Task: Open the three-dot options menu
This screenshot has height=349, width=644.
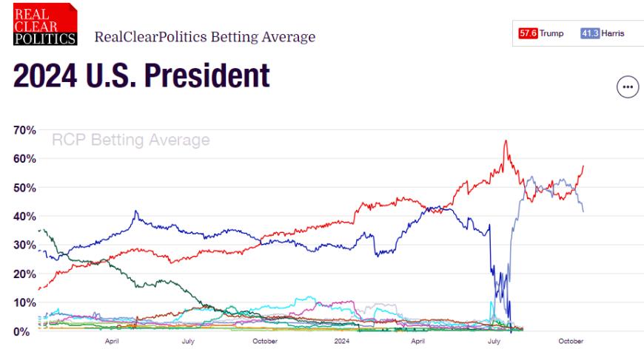Action: tap(628, 87)
